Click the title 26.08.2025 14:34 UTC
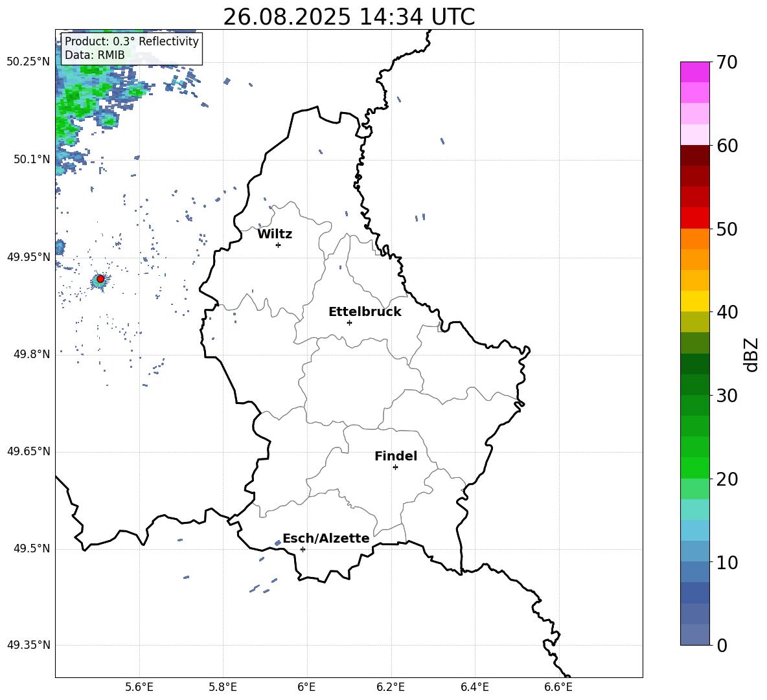 point(349,17)
